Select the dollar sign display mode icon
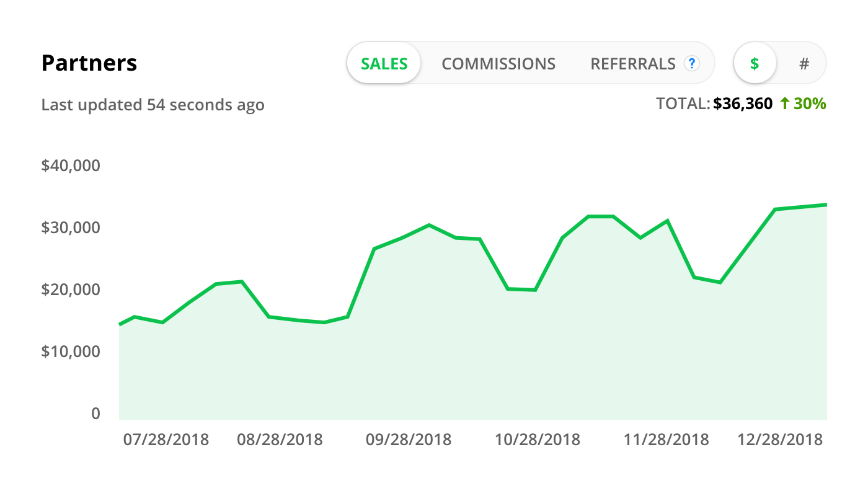 [x=755, y=63]
